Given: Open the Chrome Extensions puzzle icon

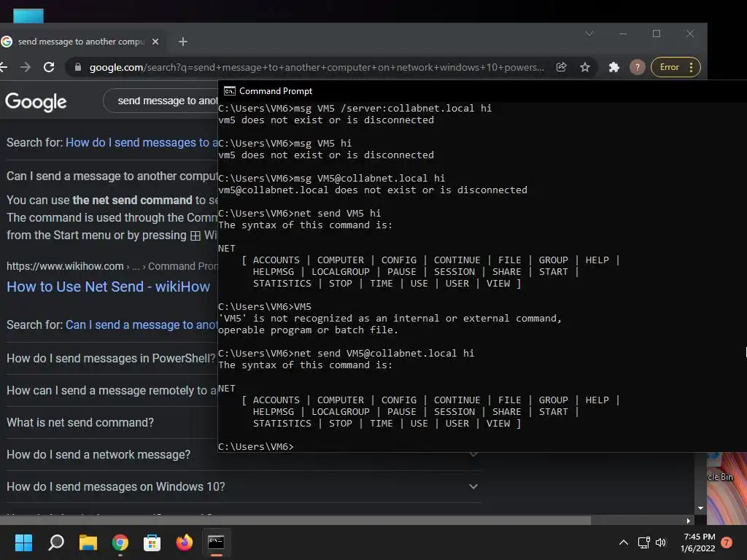Looking at the screenshot, I should tap(614, 67).
